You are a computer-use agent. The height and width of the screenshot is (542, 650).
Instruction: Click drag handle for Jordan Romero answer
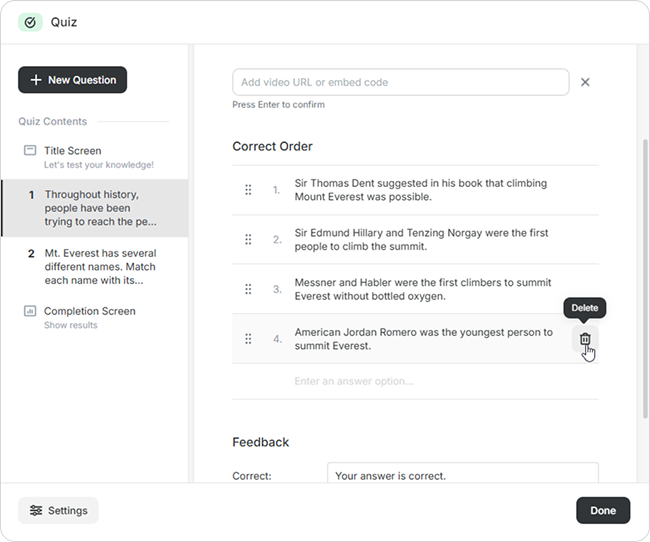pyautogui.click(x=248, y=339)
